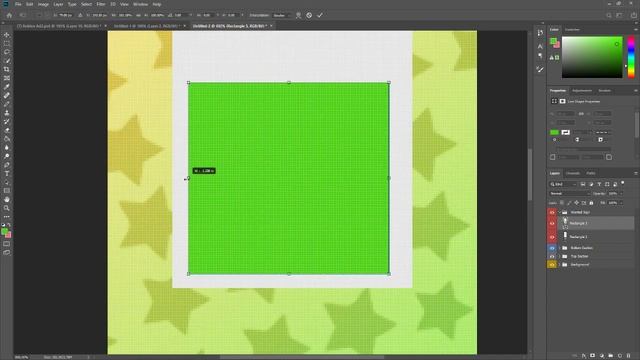This screenshot has width=640, height=360.
Task: Select the Clone Stamp tool
Action: (x=7, y=113)
